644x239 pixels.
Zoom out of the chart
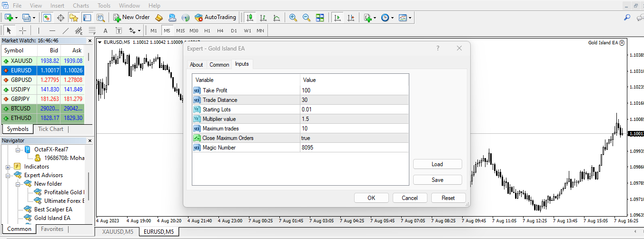coord(307,18)
